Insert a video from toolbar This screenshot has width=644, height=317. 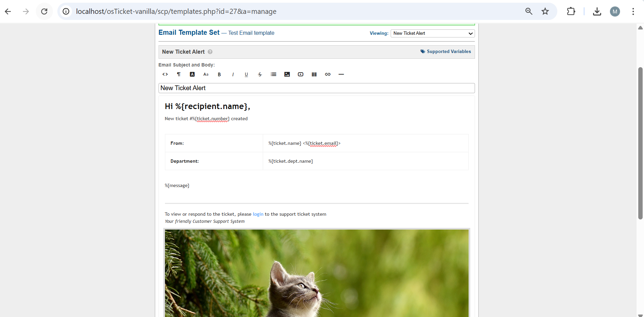pos(301,74)
